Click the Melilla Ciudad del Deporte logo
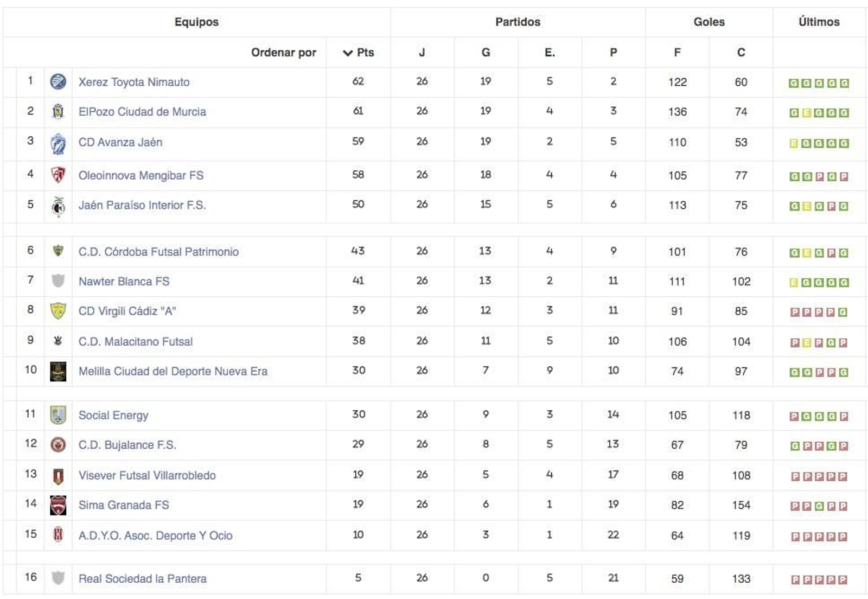 point(58,371)
